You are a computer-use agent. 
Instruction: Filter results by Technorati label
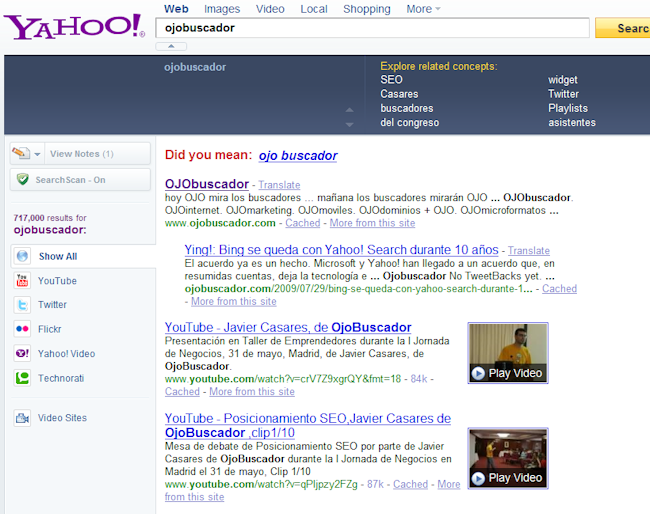pos(61,378)
